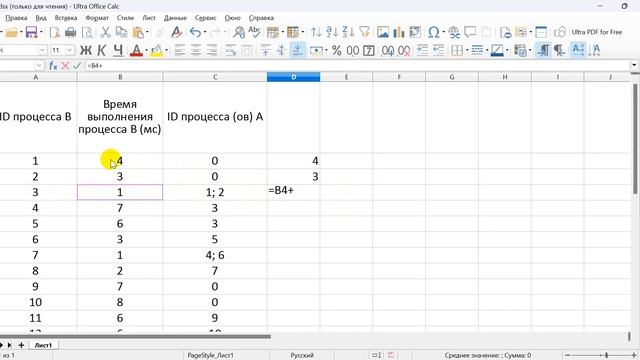Toggle align right

point(212,50)
